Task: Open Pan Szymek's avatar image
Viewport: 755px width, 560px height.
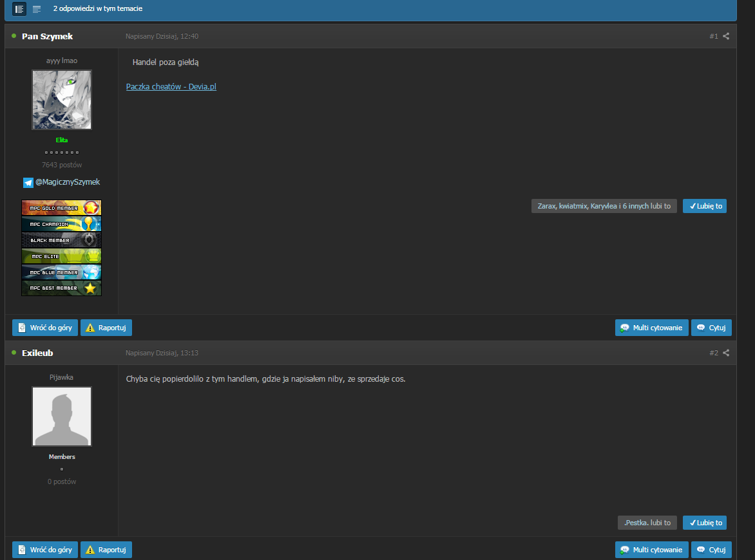Action: 62,100
